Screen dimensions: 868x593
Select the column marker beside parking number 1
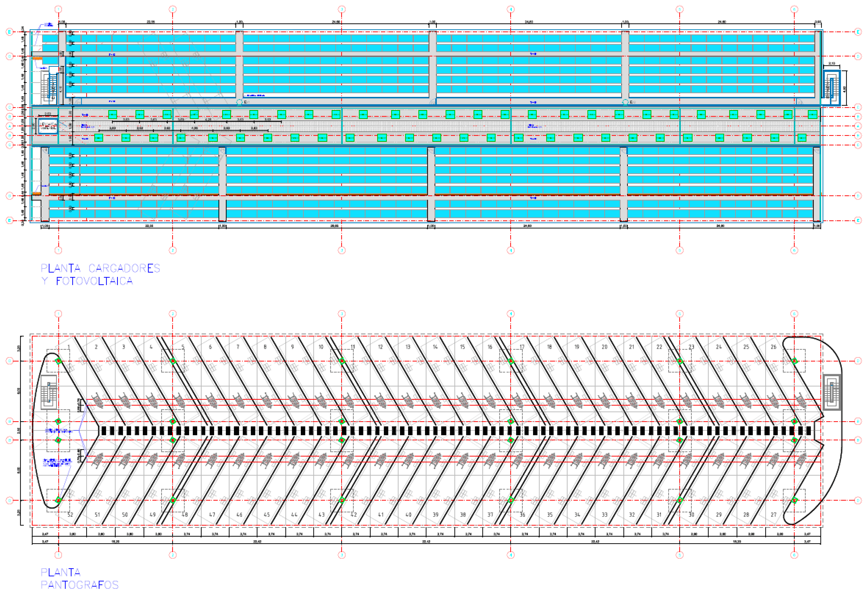coord(58,361)
